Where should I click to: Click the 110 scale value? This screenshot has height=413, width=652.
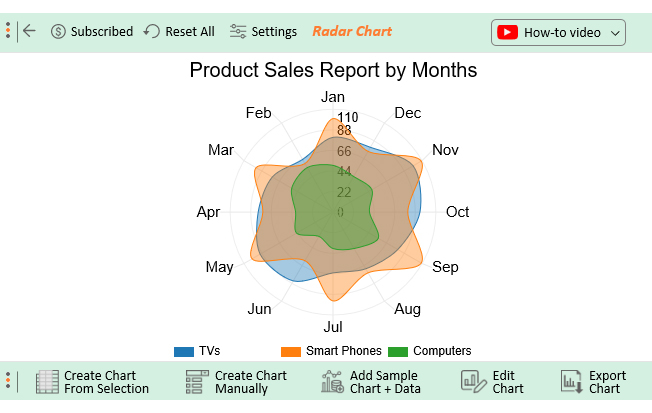click(348, 117)
